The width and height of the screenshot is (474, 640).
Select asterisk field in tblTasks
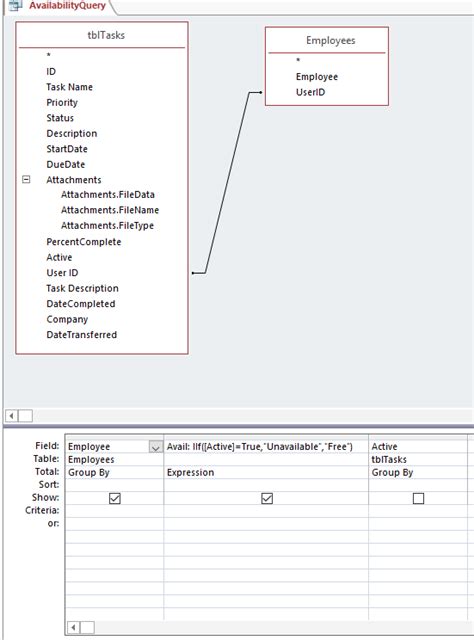click(49, 55)
